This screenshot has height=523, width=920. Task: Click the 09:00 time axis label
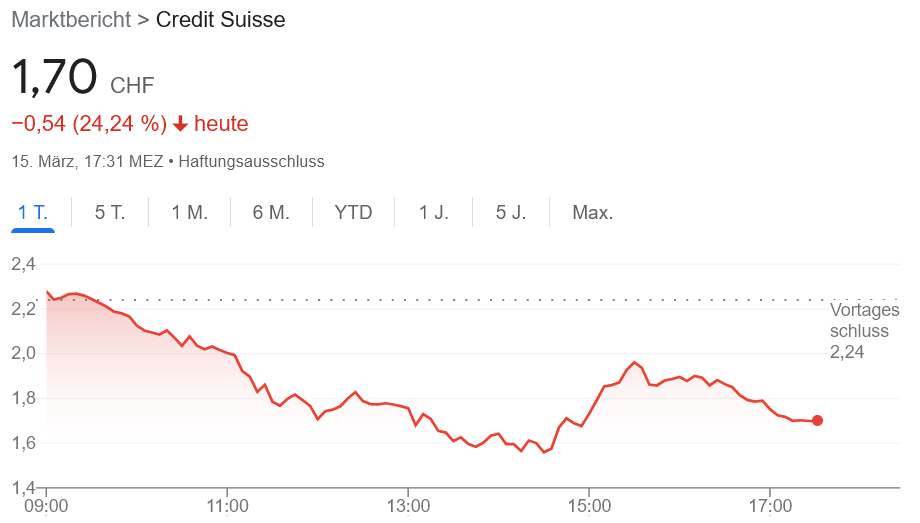(x=48, y=506)
